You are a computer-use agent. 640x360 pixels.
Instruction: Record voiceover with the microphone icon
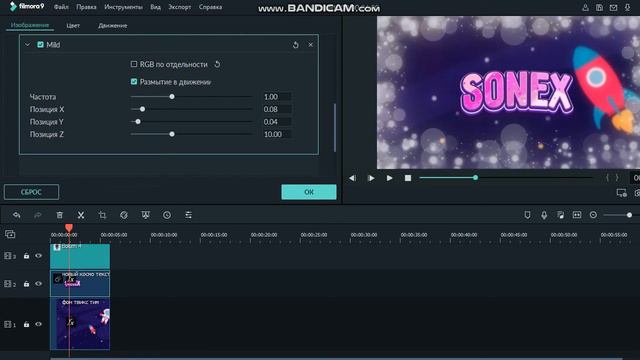pyautogui.click(x=544, y=215)
